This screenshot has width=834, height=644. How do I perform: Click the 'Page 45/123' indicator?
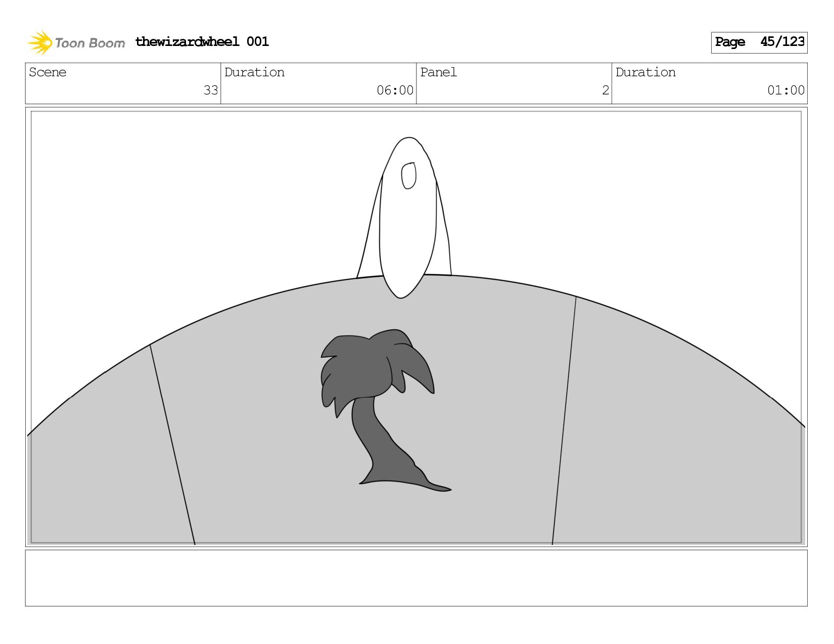759,42
